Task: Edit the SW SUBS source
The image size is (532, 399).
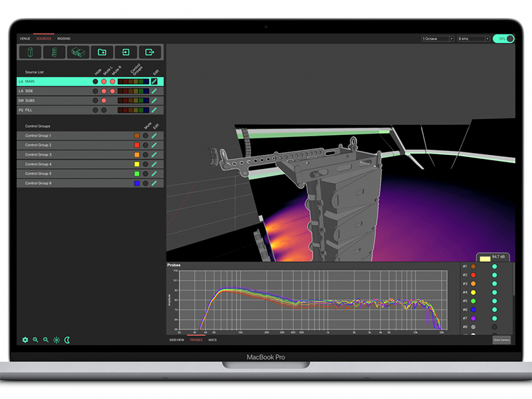Action: pos(154,100)
